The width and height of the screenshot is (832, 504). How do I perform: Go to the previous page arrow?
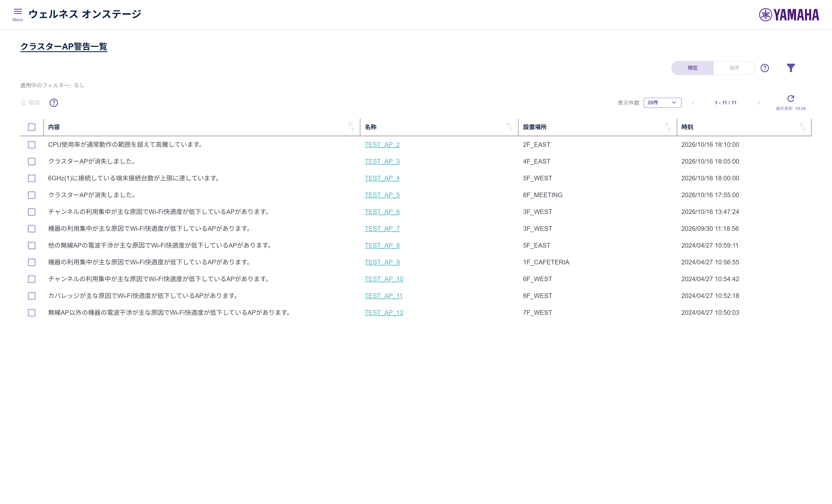coord(692,103)
